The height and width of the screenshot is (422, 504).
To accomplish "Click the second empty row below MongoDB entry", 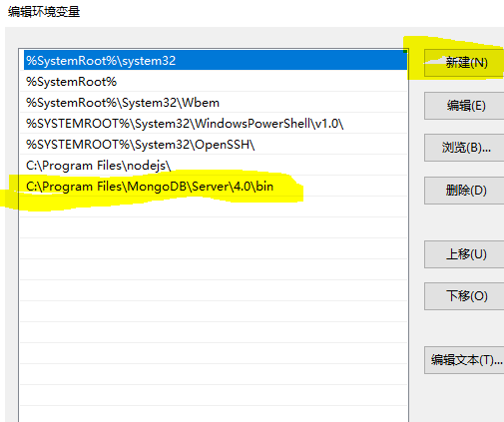I will click(214, 227).
